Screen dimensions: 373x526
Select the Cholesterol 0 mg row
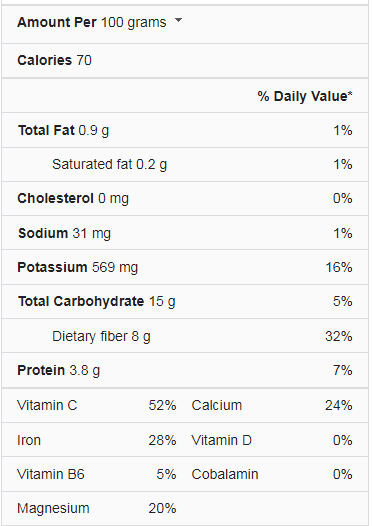tap(185, 199)
